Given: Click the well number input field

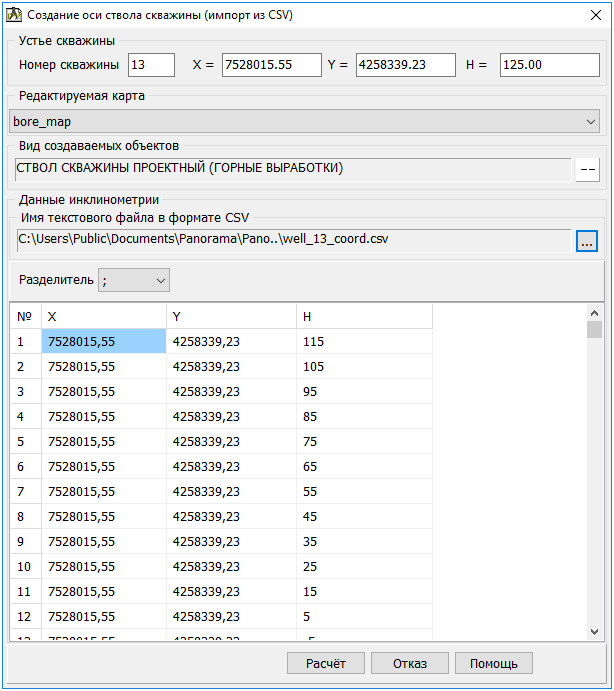Looking at the screenshot, I should (x=151, y=65).
